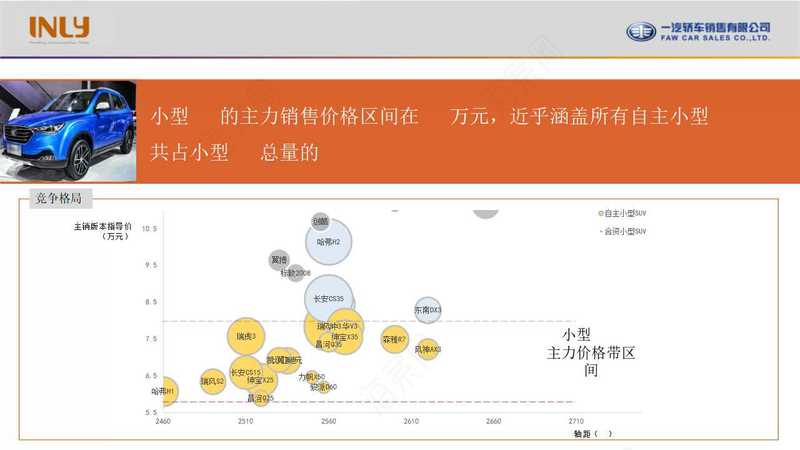The width and height of the screenshot is (800, 450).
Task: Click the 2510 x-axis label
Action: (x=245, y=421)
